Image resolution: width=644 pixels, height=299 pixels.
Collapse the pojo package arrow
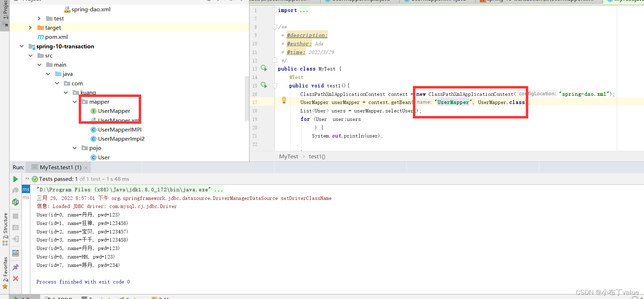[x=75, y=148]
